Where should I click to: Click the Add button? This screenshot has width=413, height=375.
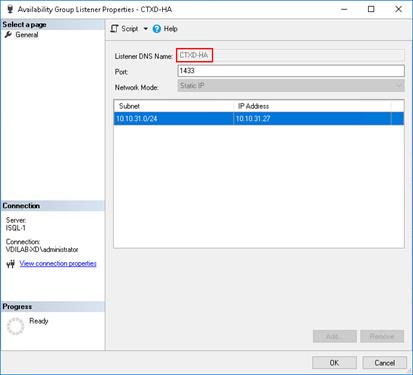[335, 336]
